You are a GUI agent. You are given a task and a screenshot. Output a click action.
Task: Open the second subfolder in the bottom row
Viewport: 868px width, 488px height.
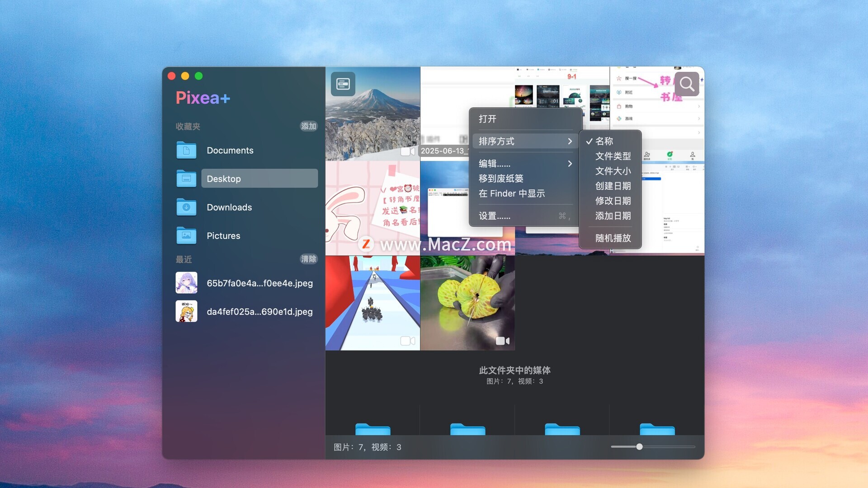click(467, 429)
